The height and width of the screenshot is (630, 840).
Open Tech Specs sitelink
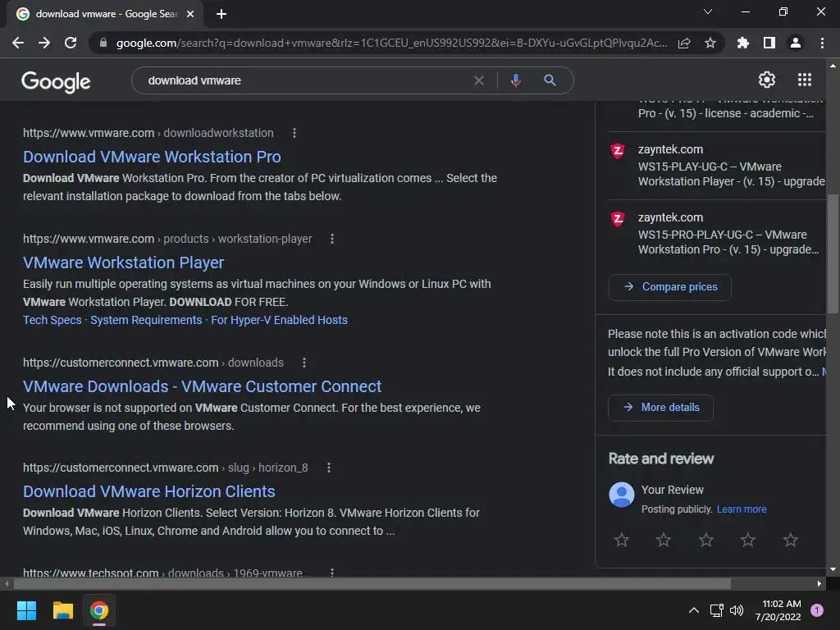52,320
